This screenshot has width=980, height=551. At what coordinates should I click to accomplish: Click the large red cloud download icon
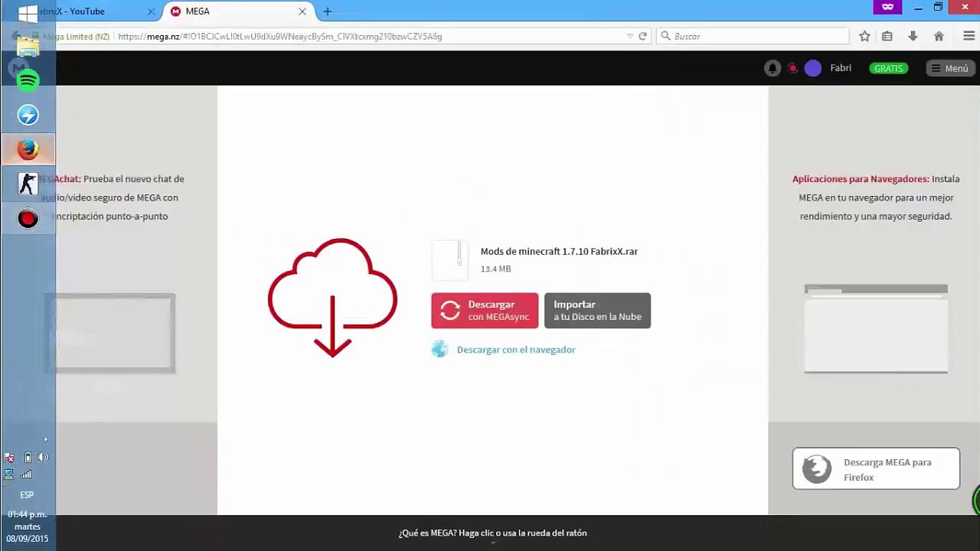pyautogui.click(x=332, y=298)
